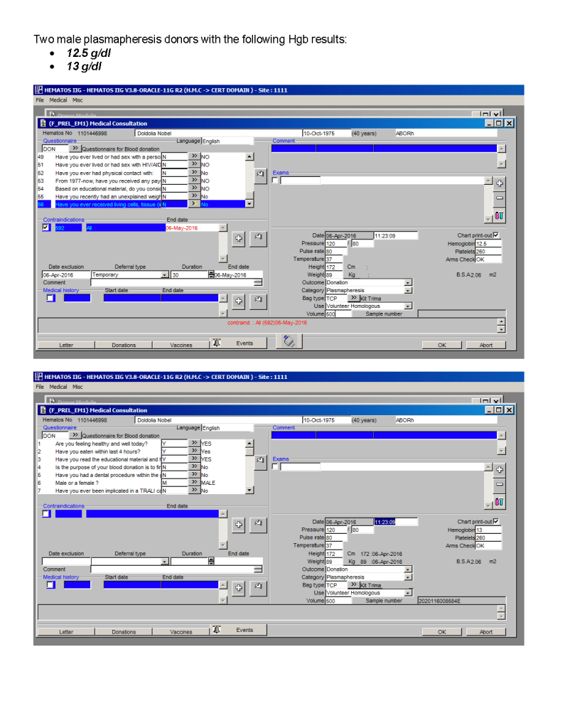Image resolution: width=563 pixels, height=728 pixels.
Task: Open the Deferral type dropdown showing Temporary
Action: pyautogui.click(x=165, y=274)
